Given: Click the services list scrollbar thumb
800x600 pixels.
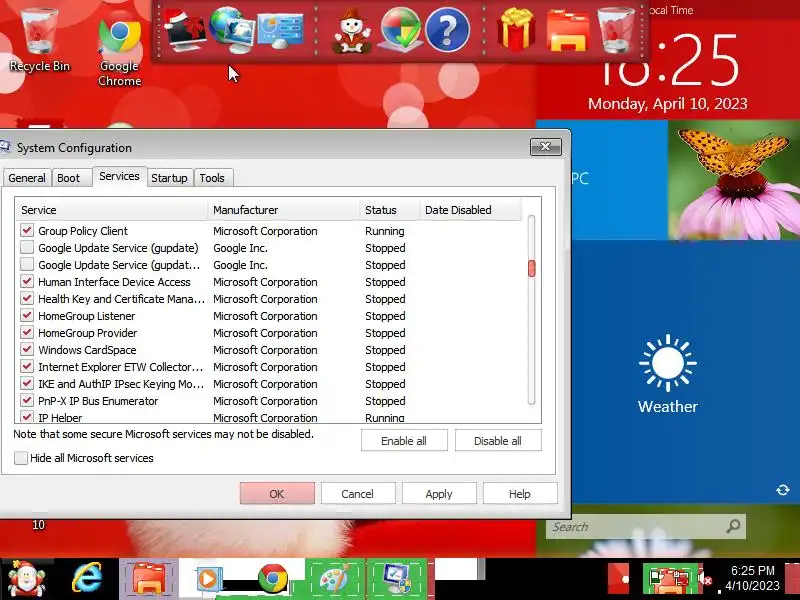Looking at the screenshot, I should [532, 268].
